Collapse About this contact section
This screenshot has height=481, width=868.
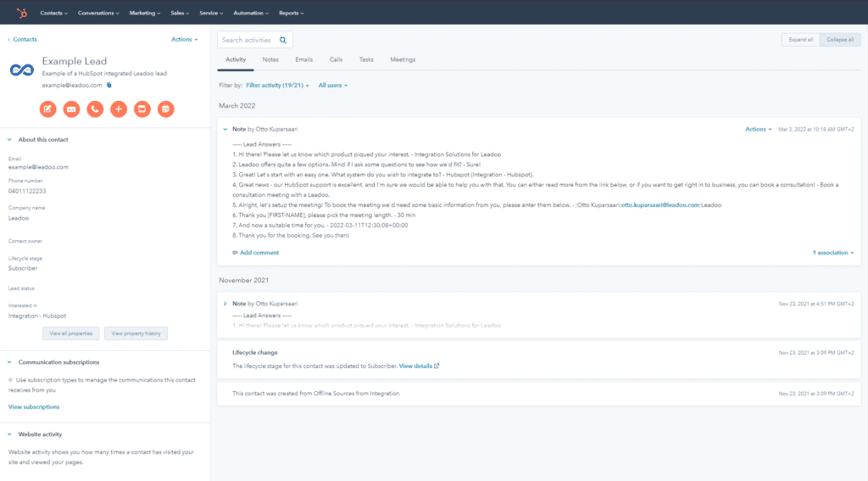click(9, 140)
